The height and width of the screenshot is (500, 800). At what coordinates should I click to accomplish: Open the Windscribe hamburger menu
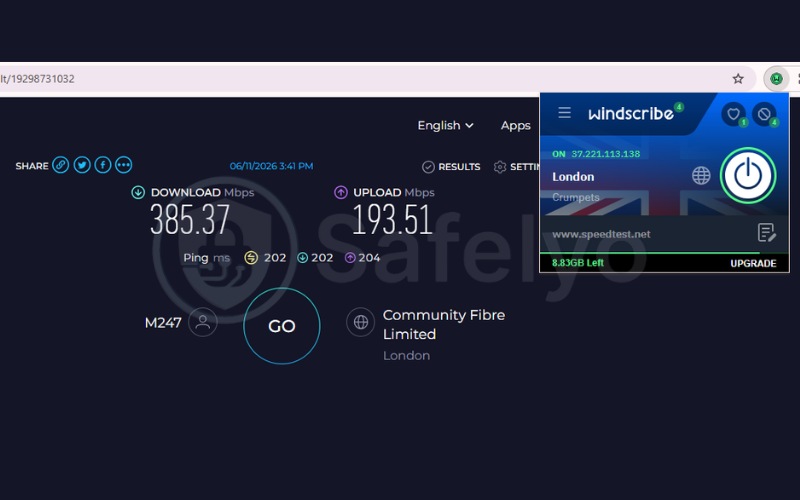tap(564, 113)
